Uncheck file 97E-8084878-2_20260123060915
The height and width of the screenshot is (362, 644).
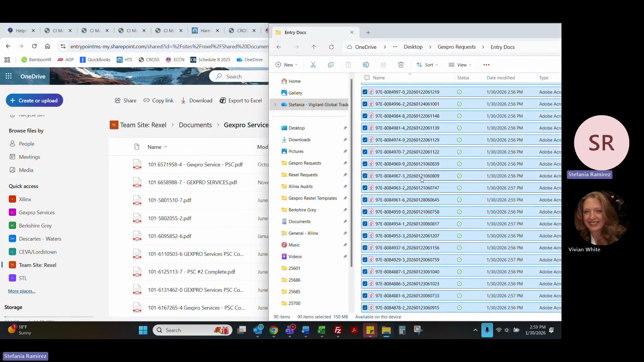[365, 307]
